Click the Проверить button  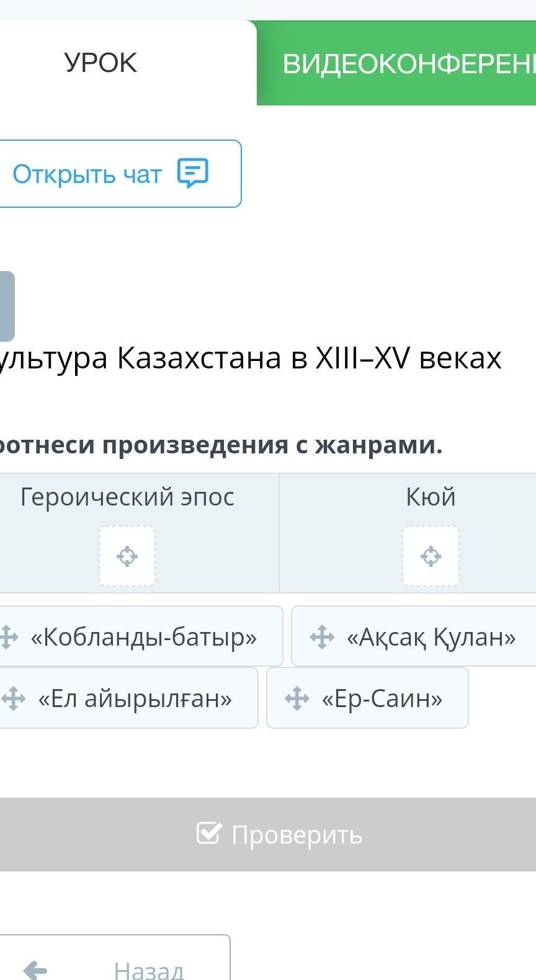point(268,834)
